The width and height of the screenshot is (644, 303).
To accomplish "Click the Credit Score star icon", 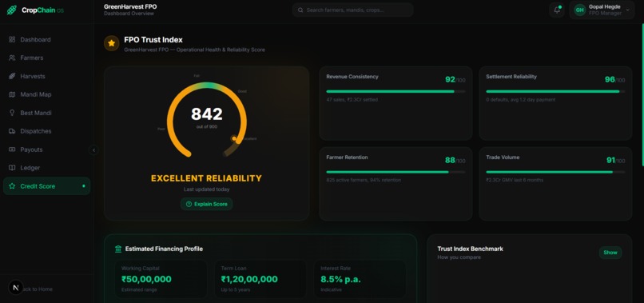I will [12, 186].
